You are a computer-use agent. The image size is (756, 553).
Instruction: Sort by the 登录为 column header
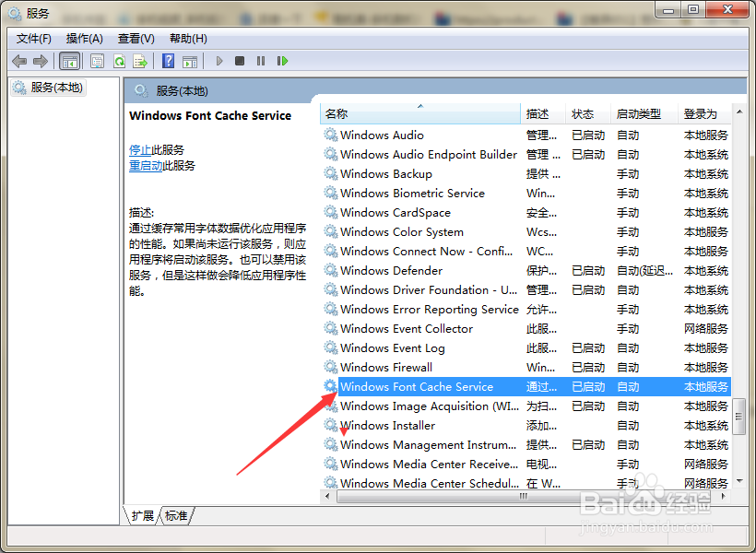pos(705,113)
